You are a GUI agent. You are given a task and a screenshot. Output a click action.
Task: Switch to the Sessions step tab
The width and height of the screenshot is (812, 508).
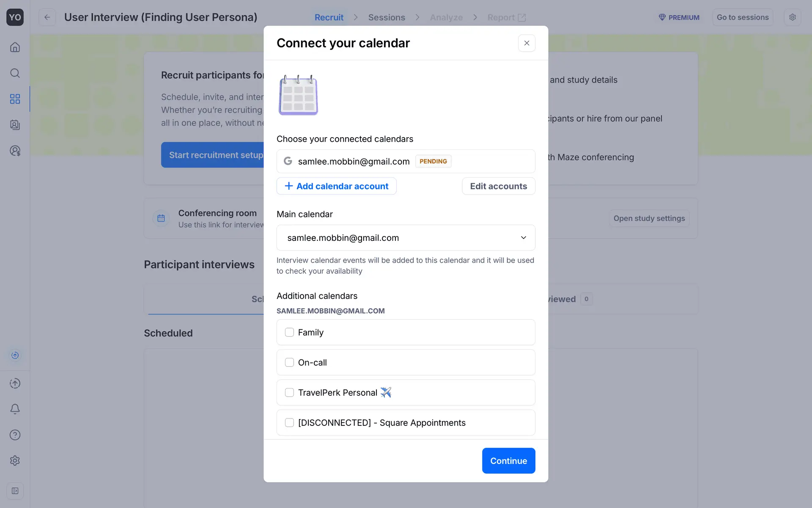pyautogui.click(x=386, y=17)
